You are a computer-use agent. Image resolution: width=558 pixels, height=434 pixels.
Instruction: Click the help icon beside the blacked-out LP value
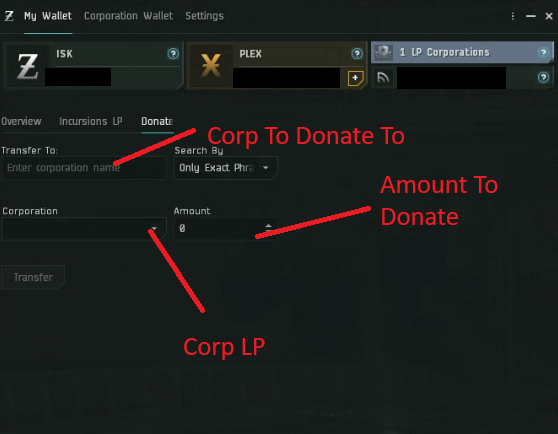click(543, 77)
